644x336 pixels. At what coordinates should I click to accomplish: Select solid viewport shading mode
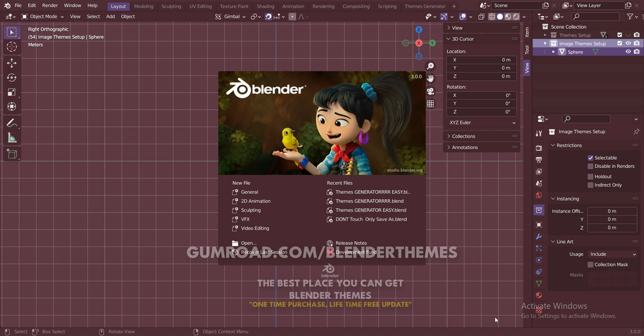(x=500, y=17)
